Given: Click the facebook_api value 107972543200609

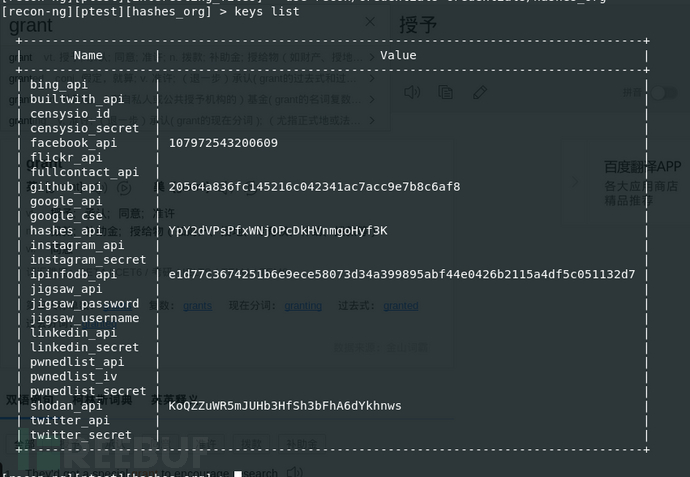Looking at the screenshot, I should pyautogui.click(x=223, y=143).
